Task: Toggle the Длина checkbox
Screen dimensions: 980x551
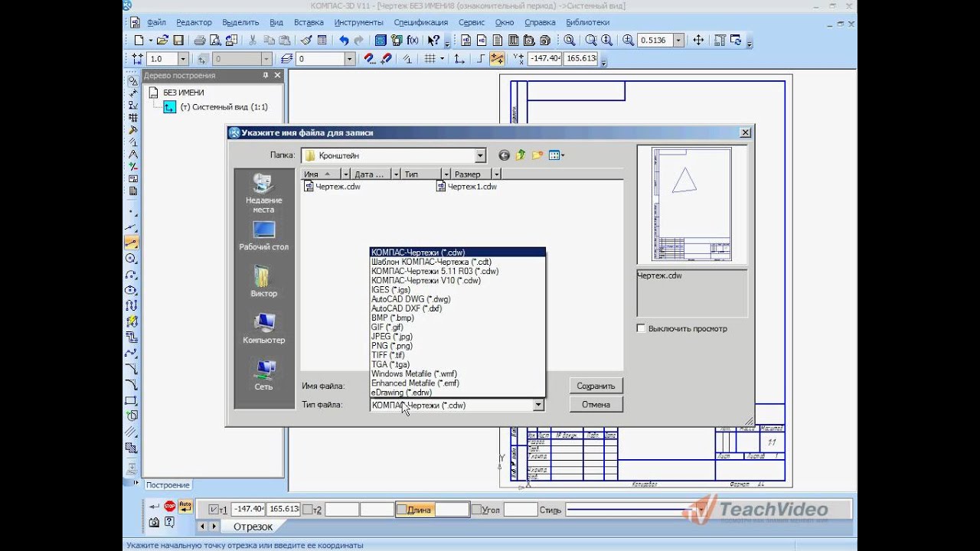Action: pos(401,510)
